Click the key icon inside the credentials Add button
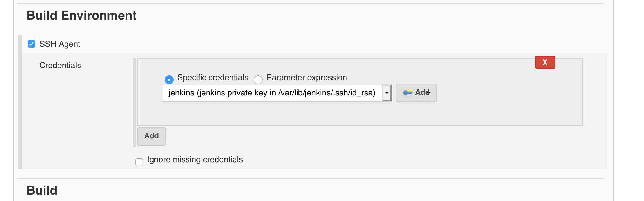Viewport: 644px width, 201px height. (408, 93)
